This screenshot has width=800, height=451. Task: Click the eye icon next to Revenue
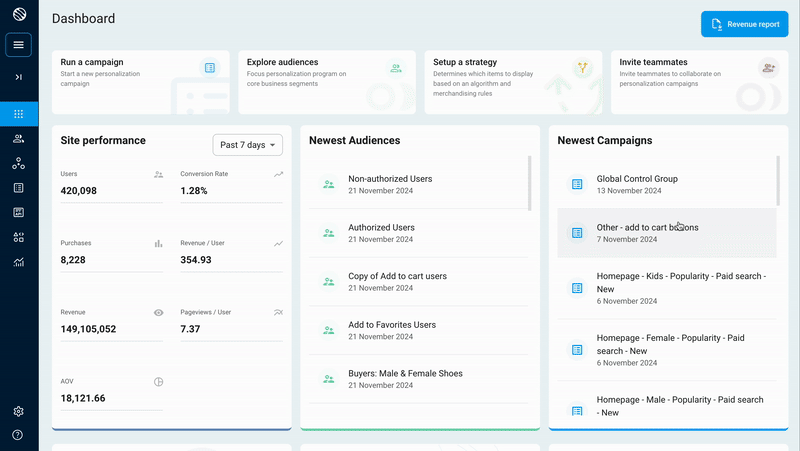(158, 313)
